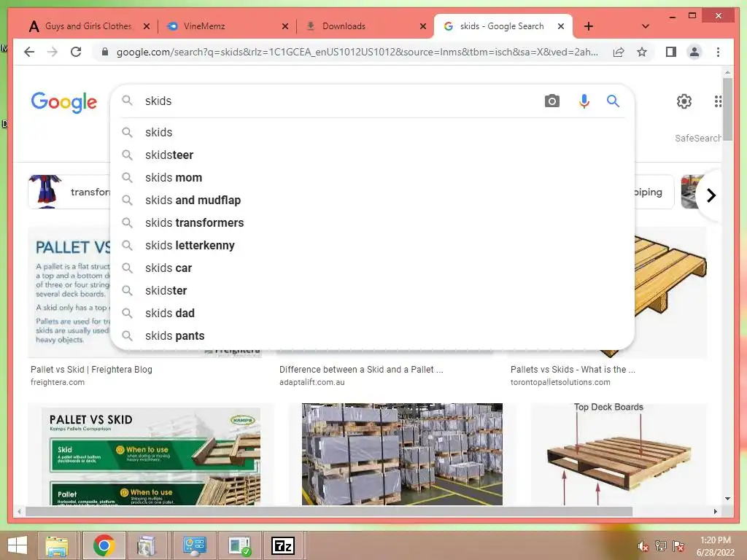Choose the plain 'skids' suggestion
Screen dimensions: 747x560
coord(373,133)
